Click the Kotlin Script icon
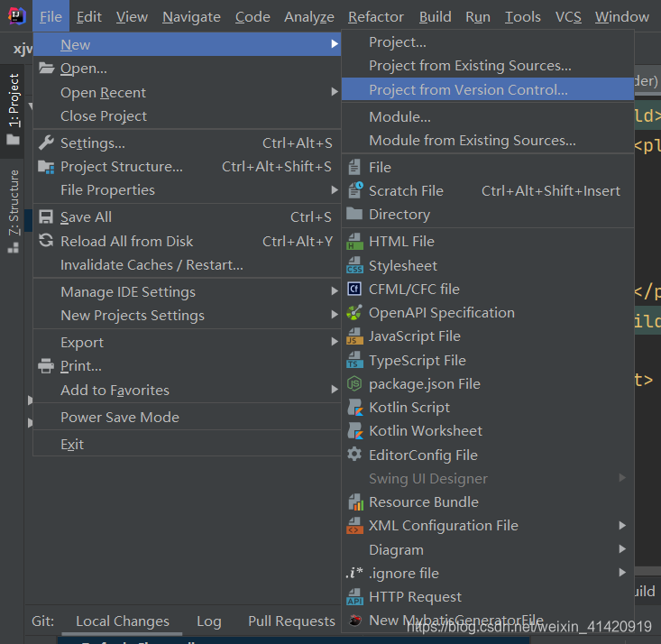This screenshot has width=661, height=644. [x=355, y=407]
